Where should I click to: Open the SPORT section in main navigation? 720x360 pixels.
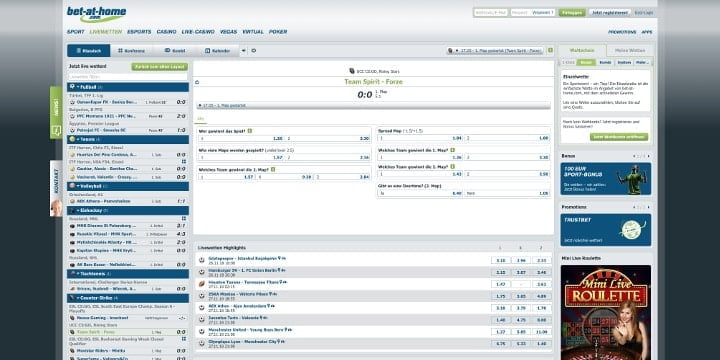tap(76, 32)
